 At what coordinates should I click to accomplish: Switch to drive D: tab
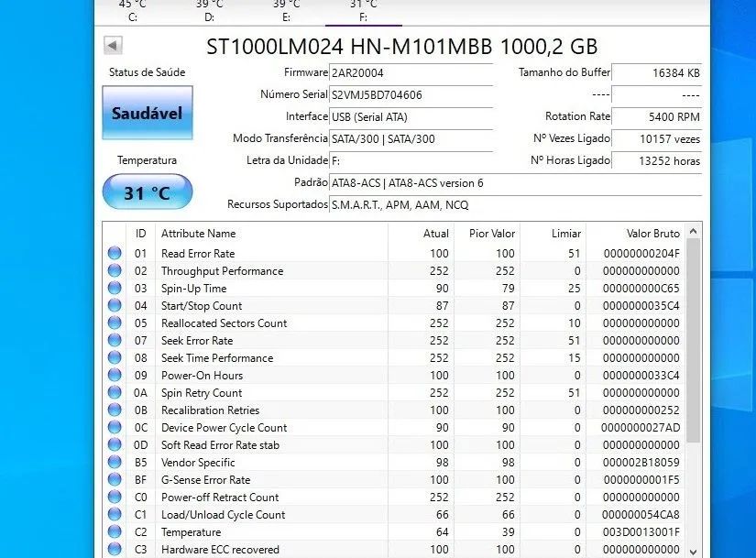(x=210, y=12)
